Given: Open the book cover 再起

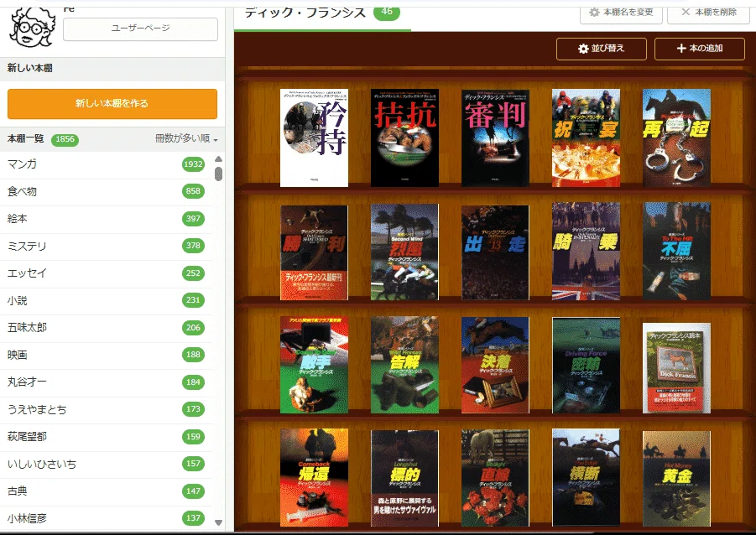Looking at the screenshot, I should click(676, 138).
